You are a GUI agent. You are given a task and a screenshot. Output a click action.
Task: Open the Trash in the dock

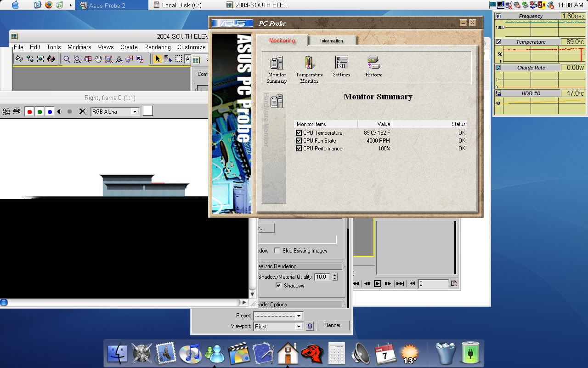click(445, 353)
